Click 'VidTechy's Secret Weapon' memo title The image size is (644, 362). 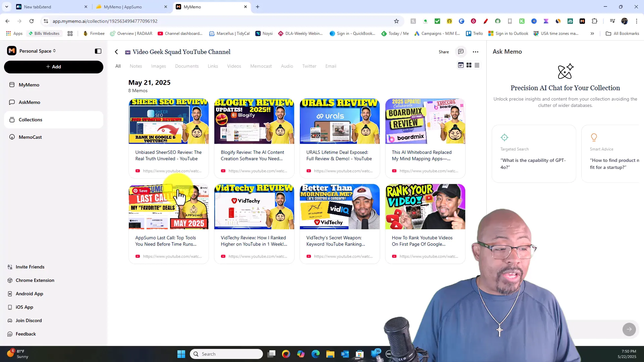[336, 241]
